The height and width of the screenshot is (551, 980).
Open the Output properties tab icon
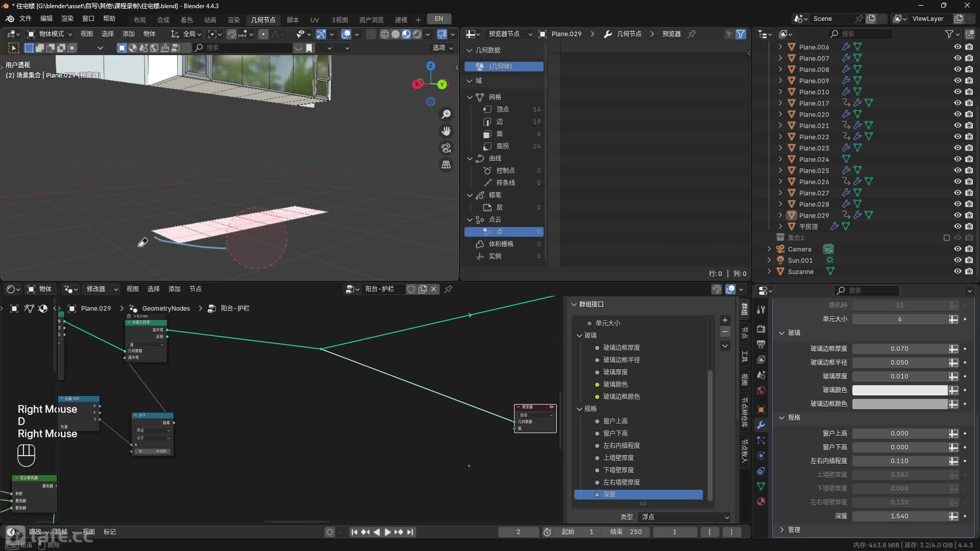pos(761,344)
